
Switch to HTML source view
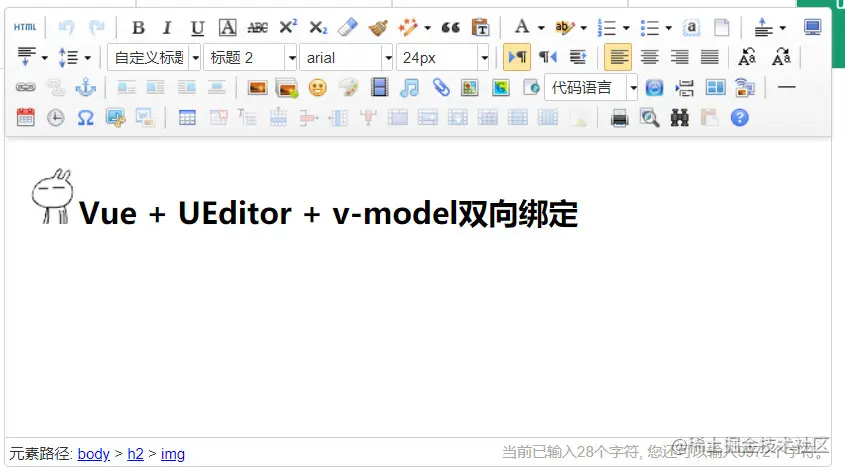tap(25, 27)
